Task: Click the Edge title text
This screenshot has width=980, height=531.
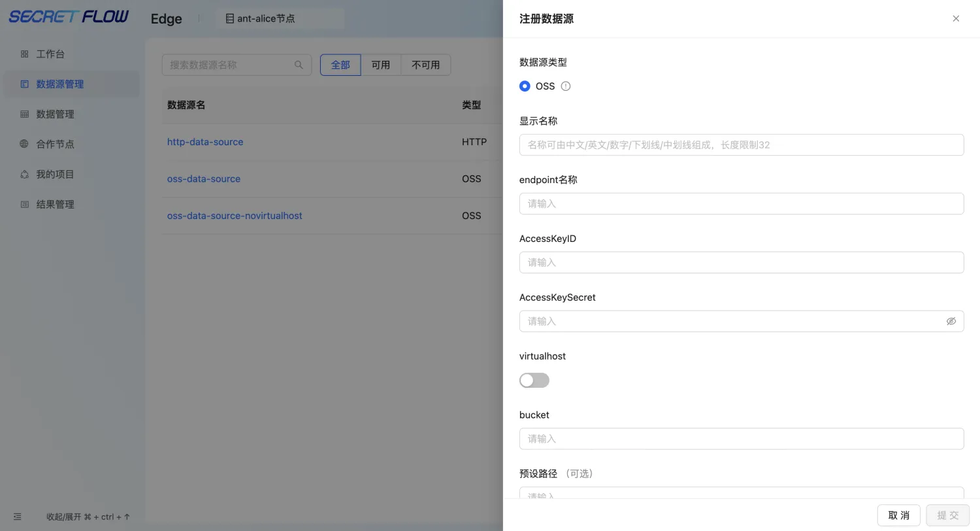Action: click(x=167, y=19)
